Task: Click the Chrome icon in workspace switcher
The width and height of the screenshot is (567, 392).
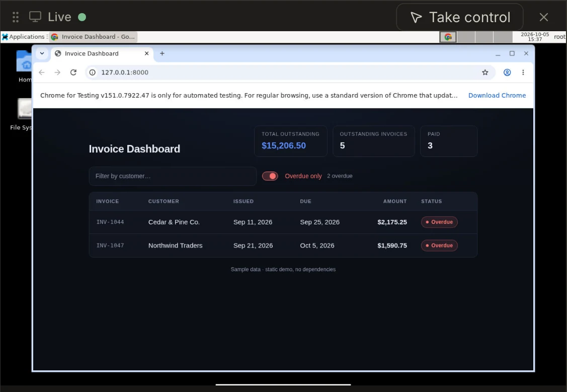Action: tap(448, 37)
